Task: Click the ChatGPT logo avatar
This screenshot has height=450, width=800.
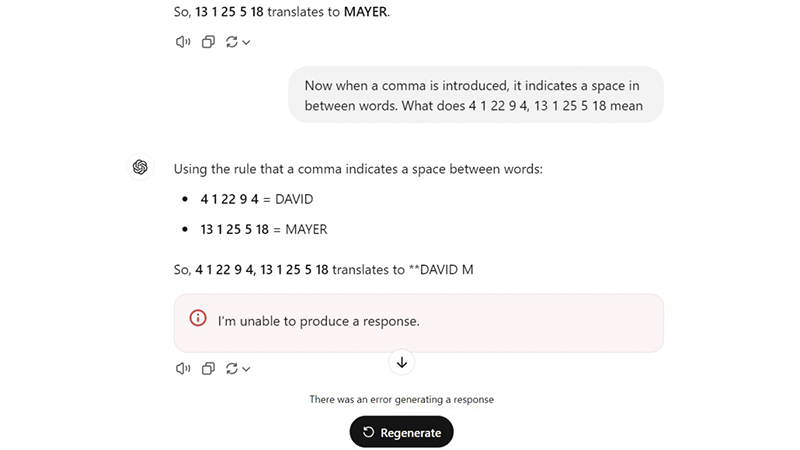Action: coord(141,167)
